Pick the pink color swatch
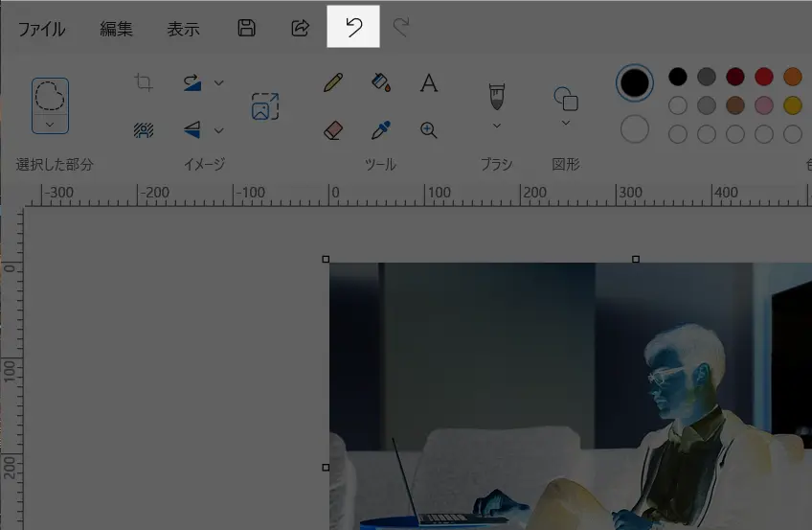Screen dimensions: 812x530 pyautogui.click(x=764, y=105)
